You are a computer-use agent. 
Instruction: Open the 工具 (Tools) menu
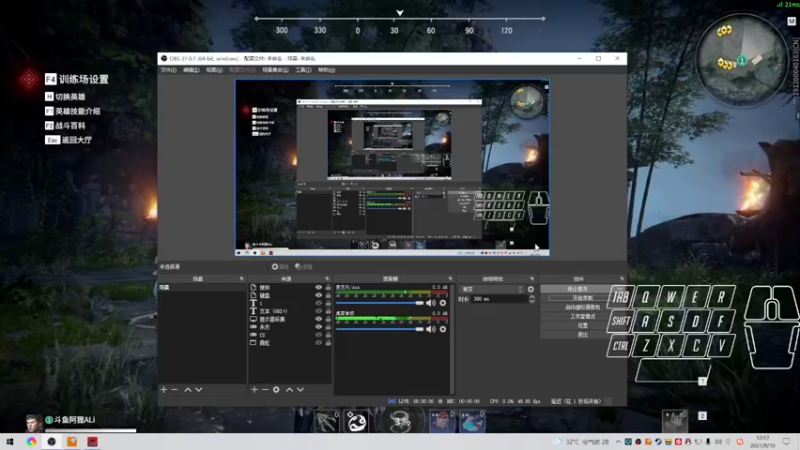[304, 70]
